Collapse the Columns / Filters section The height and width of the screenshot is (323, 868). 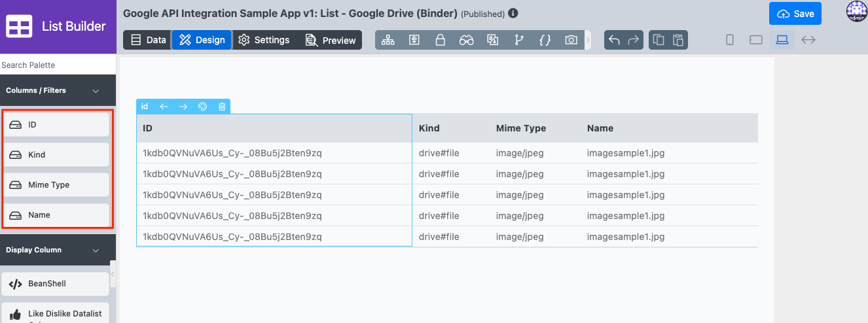click(x=96, y=91)
